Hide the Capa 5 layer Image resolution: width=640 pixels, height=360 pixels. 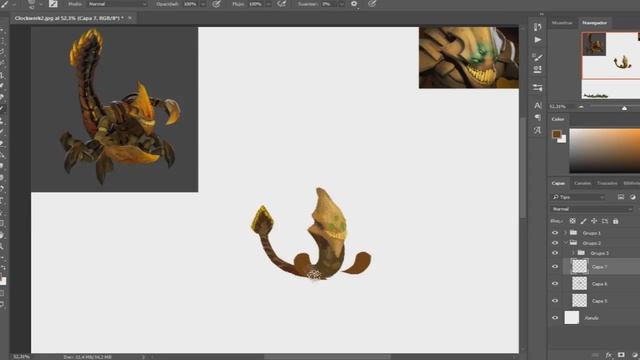point(555,301)
